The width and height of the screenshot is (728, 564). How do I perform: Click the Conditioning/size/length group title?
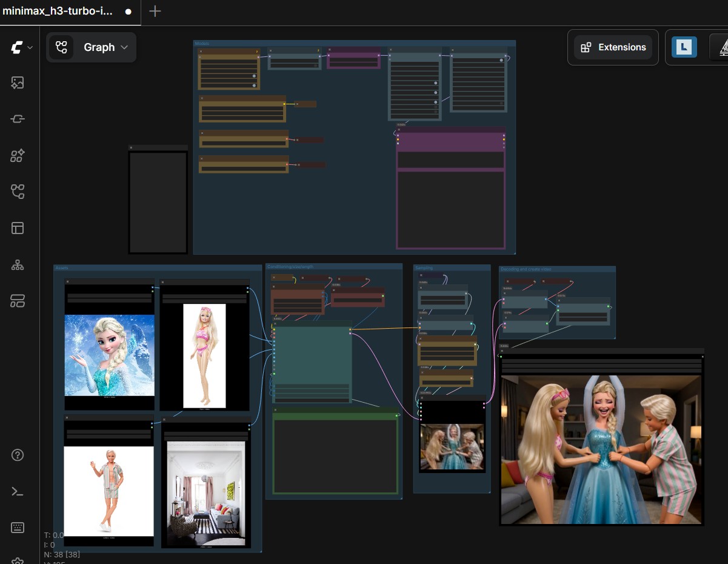point(292,267)
